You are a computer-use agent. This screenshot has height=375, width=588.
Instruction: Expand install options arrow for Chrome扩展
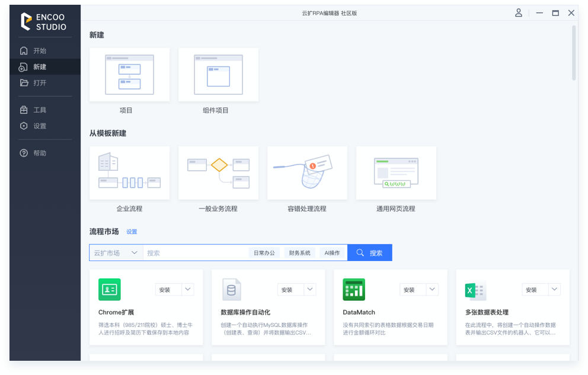point(188,290)
